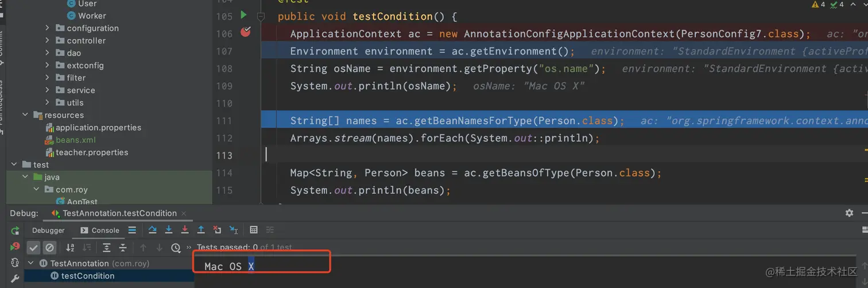Click the Run to Cursor icon
The height and width of the screenshot is (288, 868).
[234, 230]
